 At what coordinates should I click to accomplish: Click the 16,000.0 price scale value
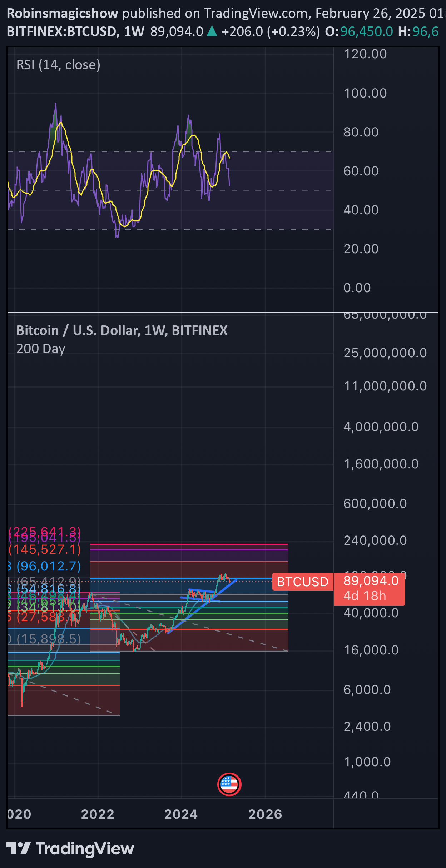coord(371,650)
